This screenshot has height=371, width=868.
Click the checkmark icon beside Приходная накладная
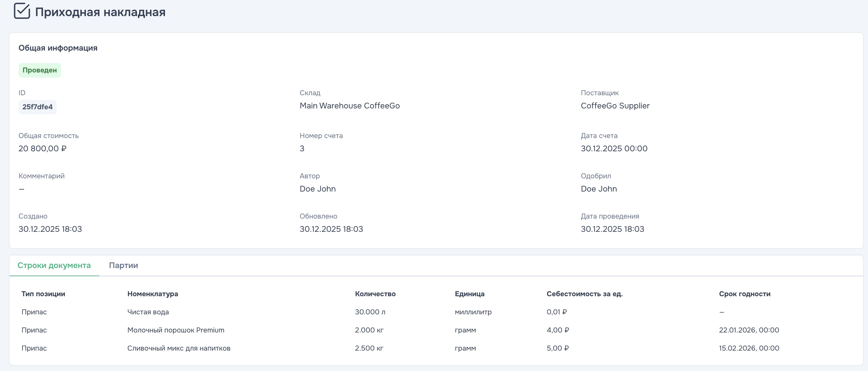22,11
